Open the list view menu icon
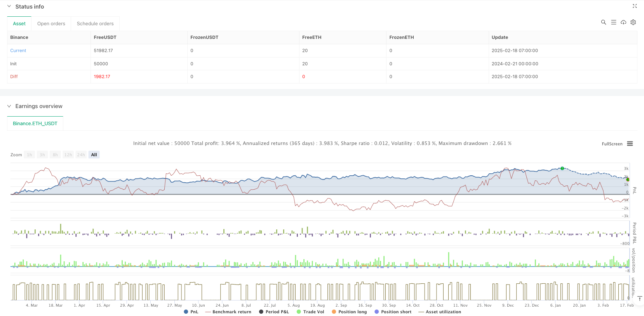The image size is (644, 316). [x=613, y=23]
